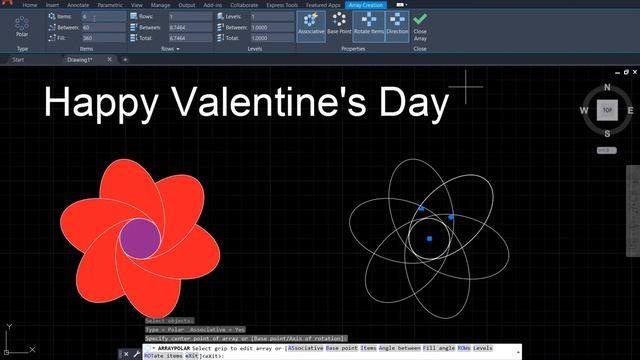The height and width of the screenshot is (360, 640).
Task: Open the Add-ins ribbon tab
Action: point(213,5)
